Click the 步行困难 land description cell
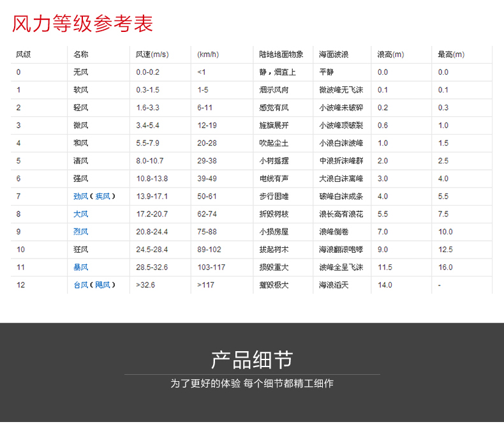The height and width of the screenshot is (438, 504). point(274,196)
